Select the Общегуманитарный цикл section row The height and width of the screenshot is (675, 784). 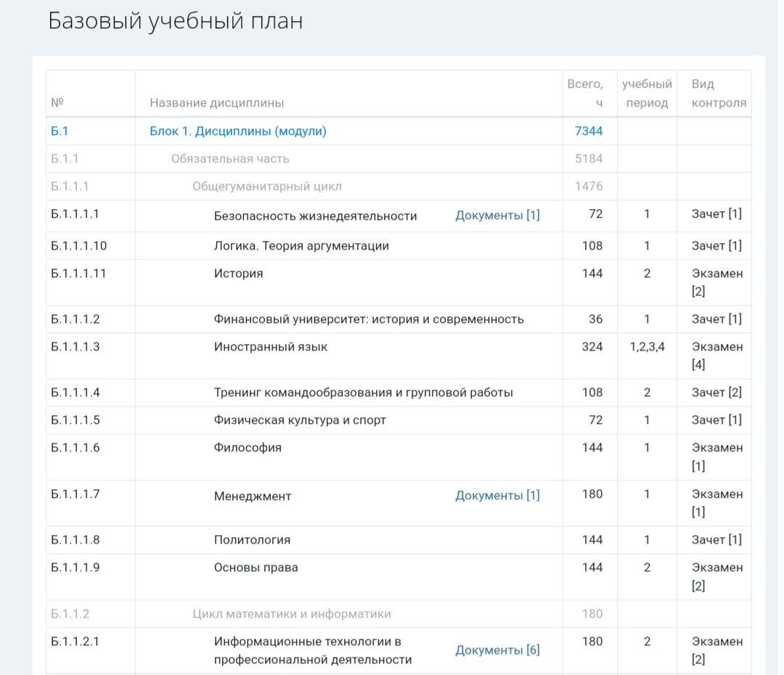[239, 186]
